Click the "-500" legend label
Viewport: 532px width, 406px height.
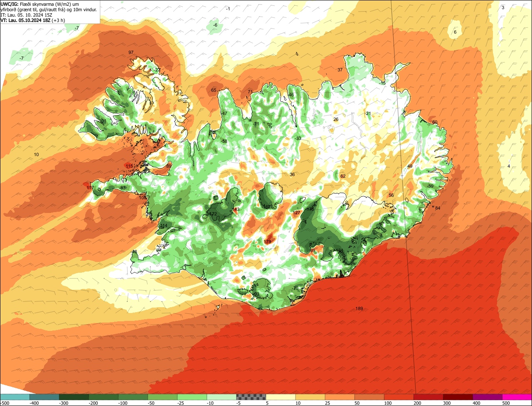coord(5,403)
